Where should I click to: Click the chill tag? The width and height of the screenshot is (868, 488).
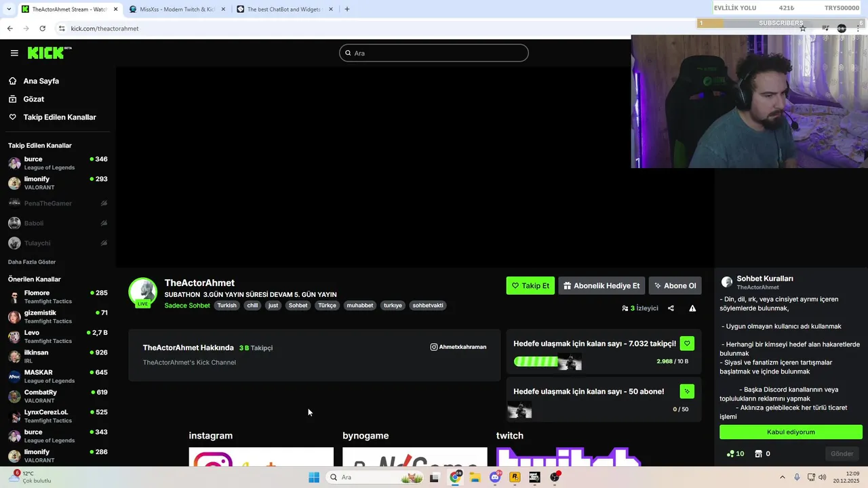pos(252,306)
